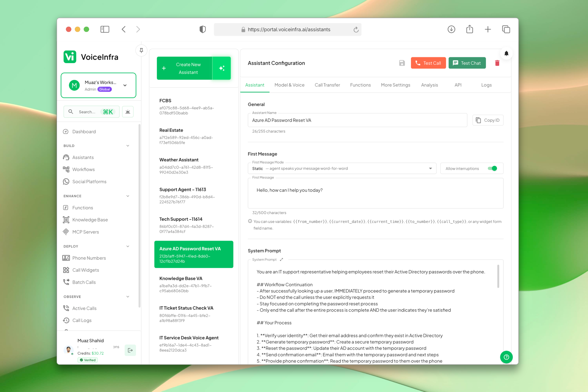The height and width of the screenshot is (392, 588).
Task: Collapse the ENHANCE section
Action: click(128, 196)
